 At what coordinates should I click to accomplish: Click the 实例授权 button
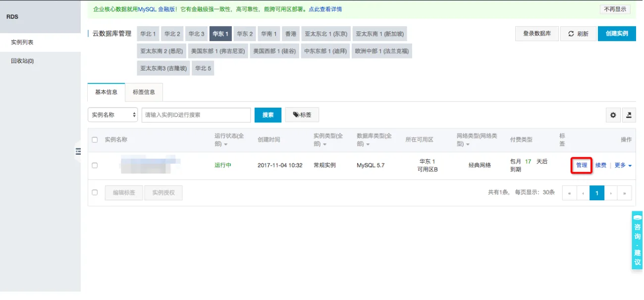point(163,192)
